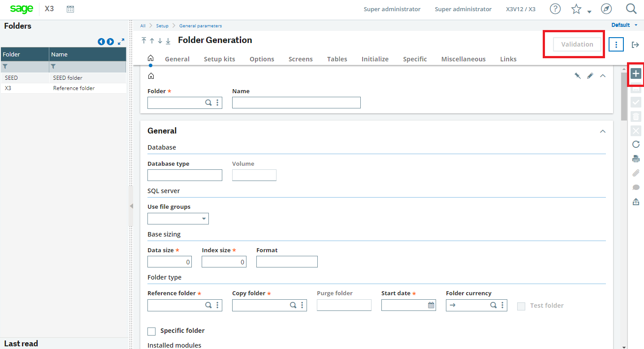
Task: Jump to top using the top arrow icon
Action: point(143,40)
